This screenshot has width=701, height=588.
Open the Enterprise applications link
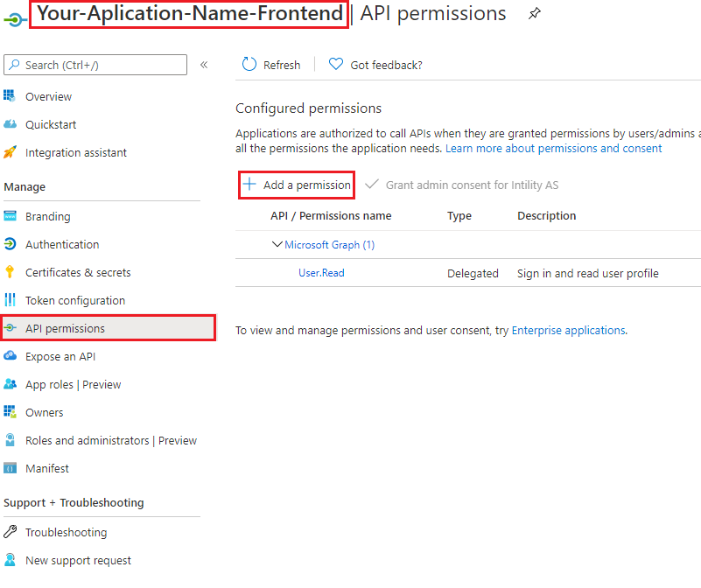click(x=568, y=330)
